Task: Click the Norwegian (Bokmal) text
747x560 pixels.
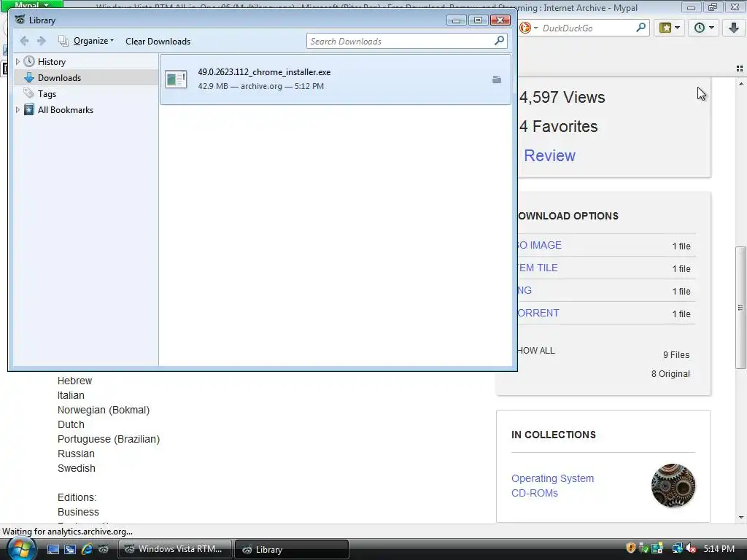Action: point(104,410)
